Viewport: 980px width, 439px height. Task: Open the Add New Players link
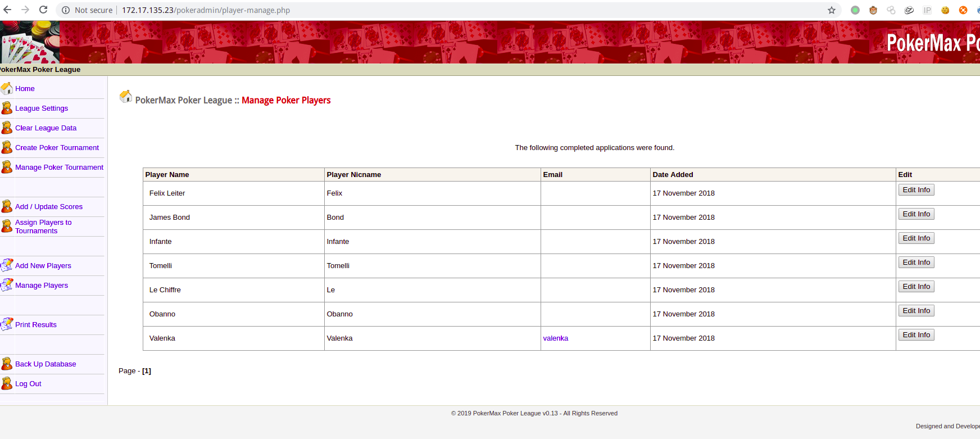tap(43, 265)
